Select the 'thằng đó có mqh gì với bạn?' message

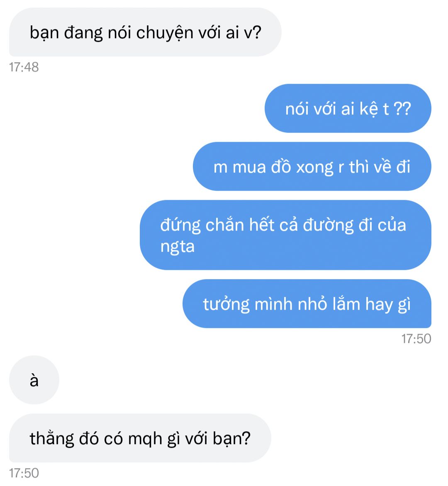(x=140, y=438)
